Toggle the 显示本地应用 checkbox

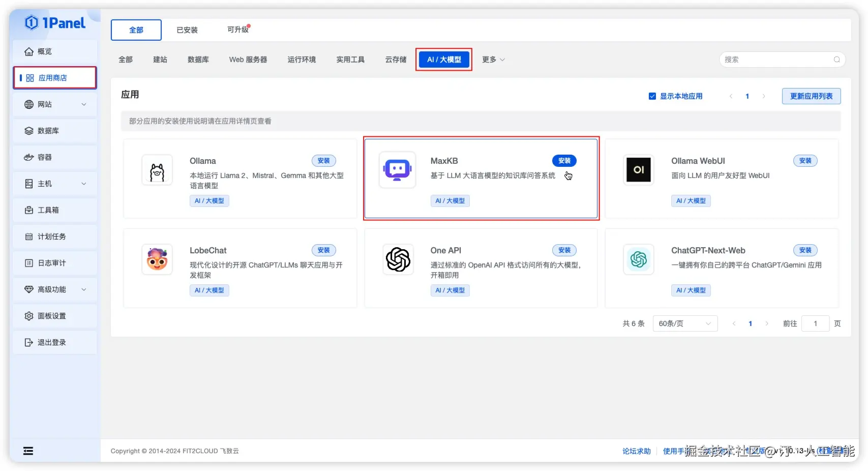point(652,96)
